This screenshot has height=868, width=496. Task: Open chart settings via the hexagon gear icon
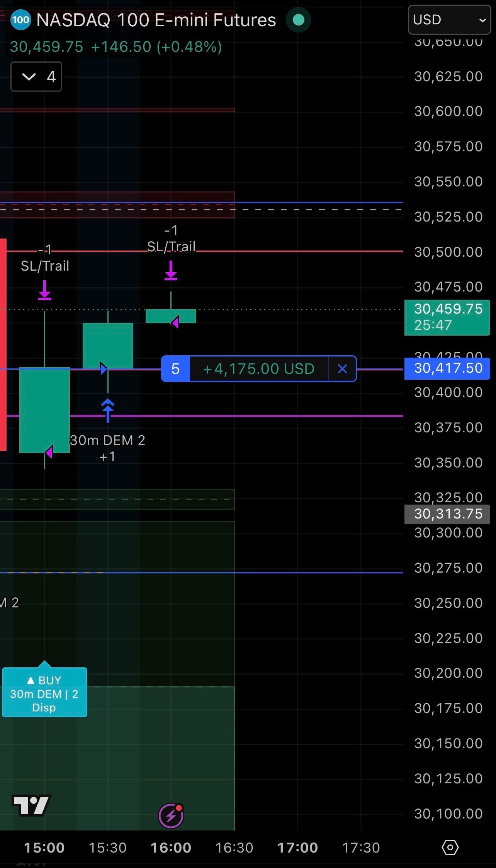(x=450, y=848)
